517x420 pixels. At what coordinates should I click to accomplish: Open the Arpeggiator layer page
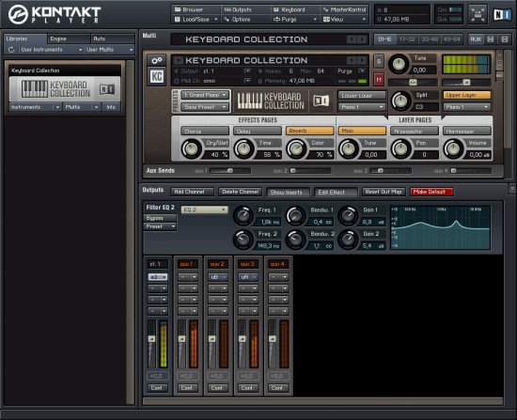coord(415,132)
